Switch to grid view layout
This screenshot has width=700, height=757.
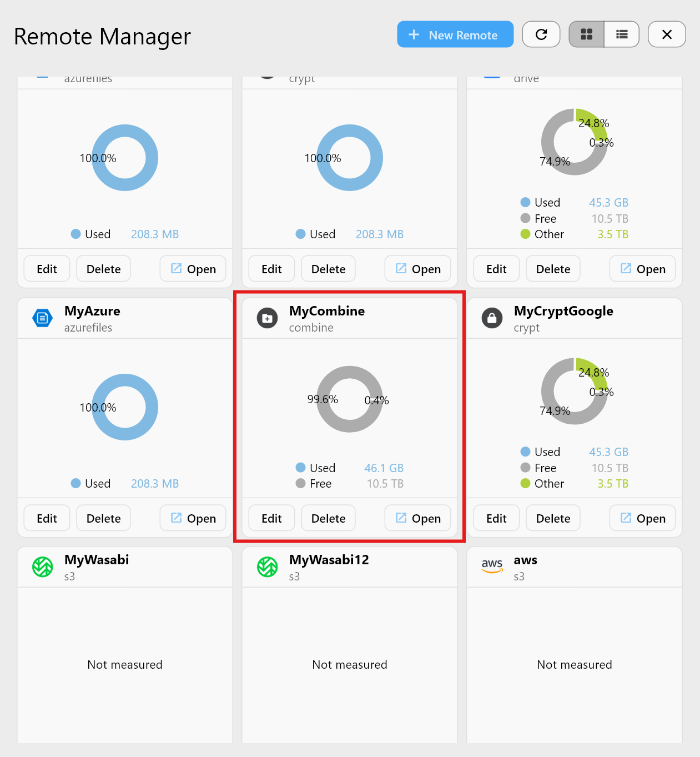point(586,34)
